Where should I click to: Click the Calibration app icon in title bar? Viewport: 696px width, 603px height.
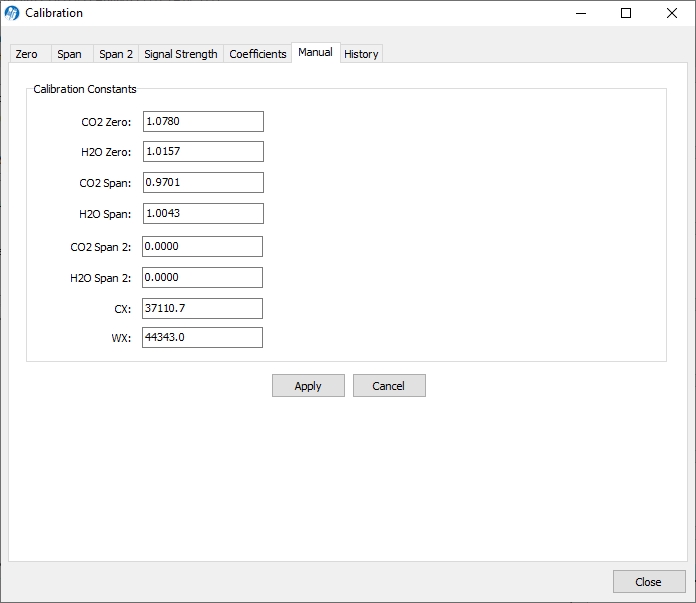12,13
